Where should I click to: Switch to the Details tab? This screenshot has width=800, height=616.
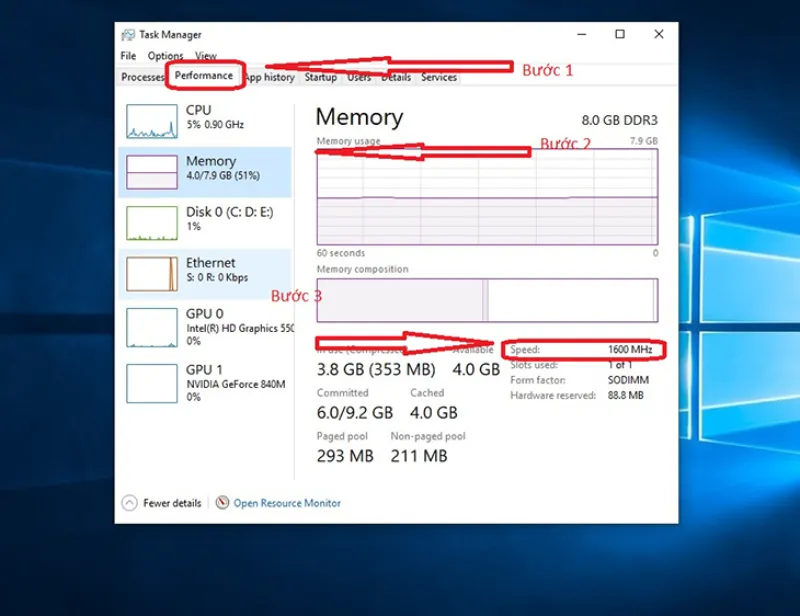pyautogui.click(x=396, y=77)
